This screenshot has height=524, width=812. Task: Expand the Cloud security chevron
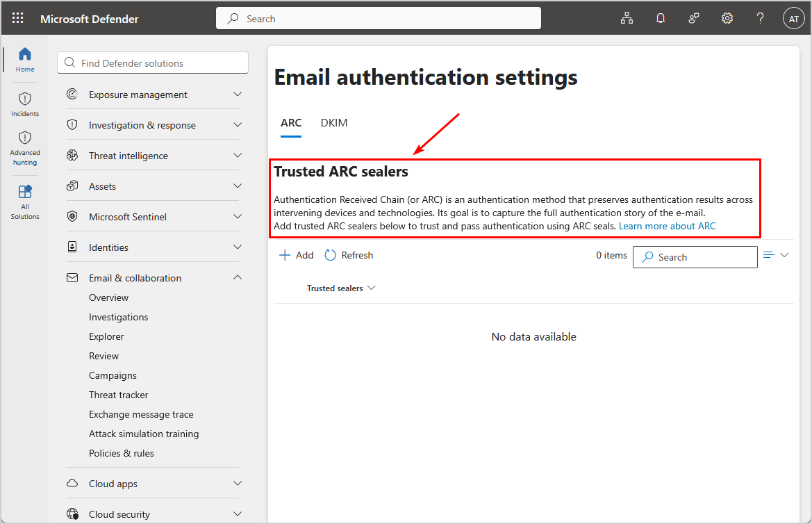[x=238, y=514]
